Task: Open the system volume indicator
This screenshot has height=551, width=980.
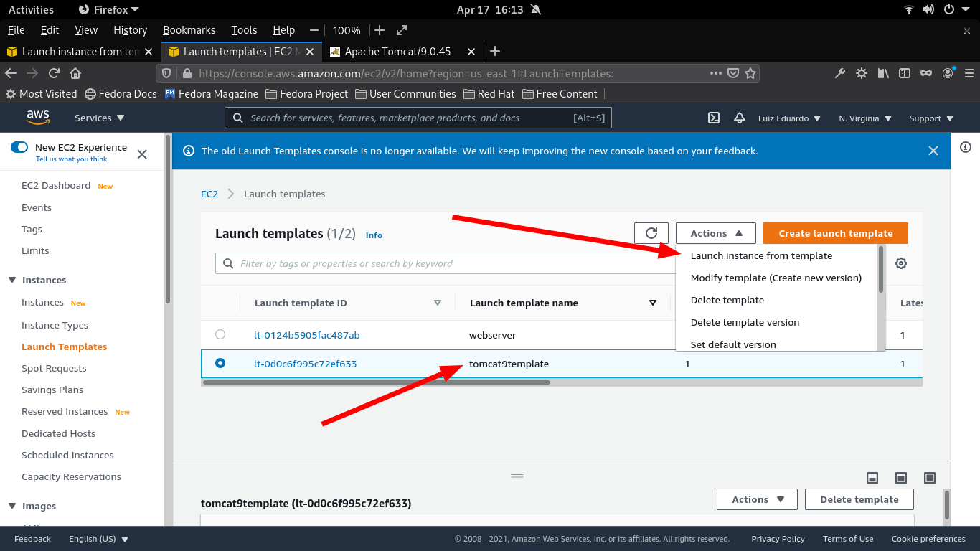Action: (929, 9)
